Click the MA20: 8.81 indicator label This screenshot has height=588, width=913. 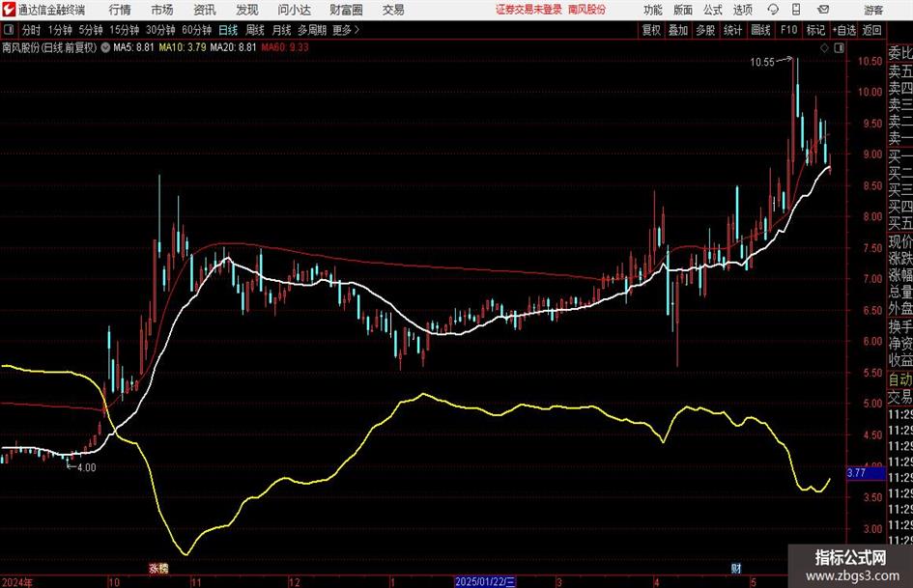233,47
